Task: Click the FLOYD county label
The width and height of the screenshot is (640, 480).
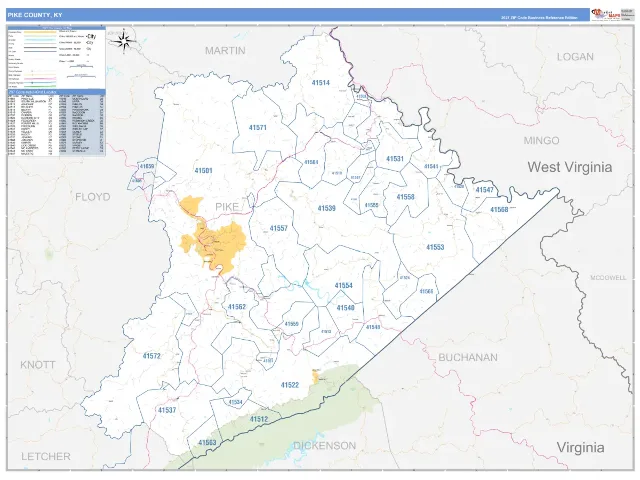Action: (x=93, y=197)
